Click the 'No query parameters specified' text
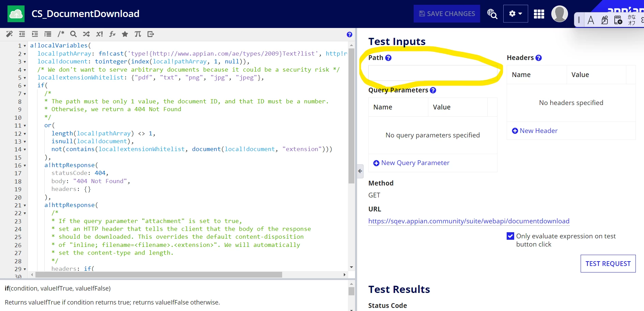 pos(433,135)
